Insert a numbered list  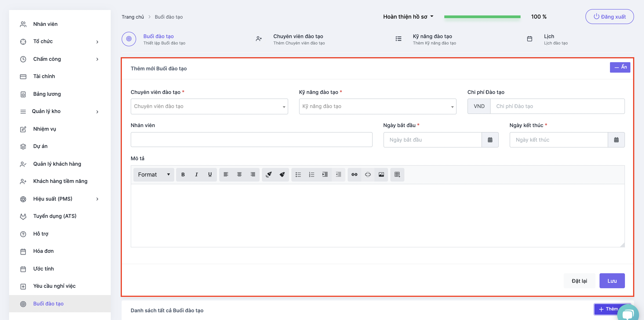312,175
